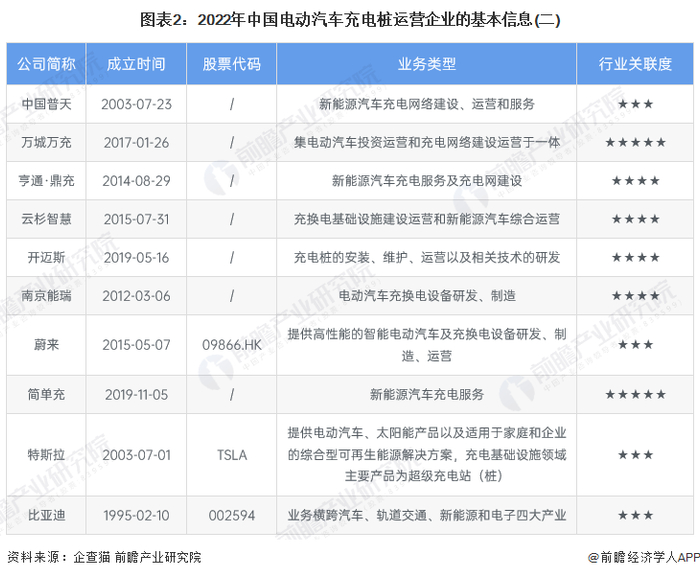Click the date 1995-02-10

point(136,515)
